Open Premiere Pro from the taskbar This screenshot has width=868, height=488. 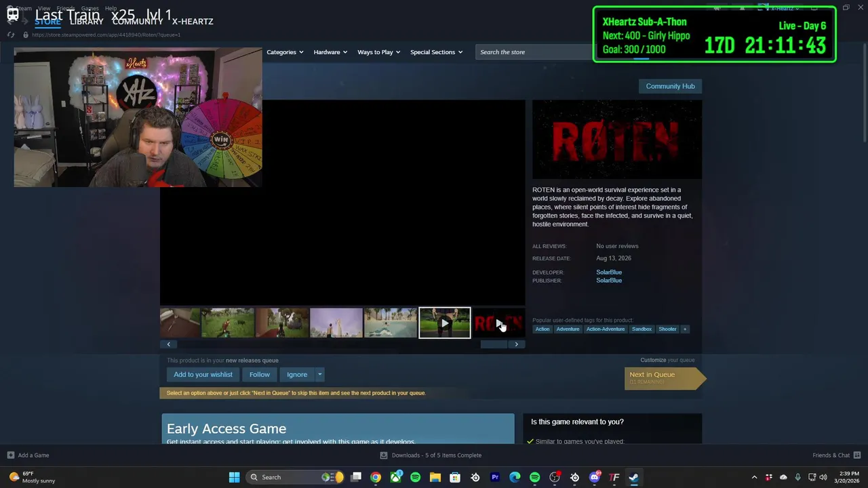[495, 477]
